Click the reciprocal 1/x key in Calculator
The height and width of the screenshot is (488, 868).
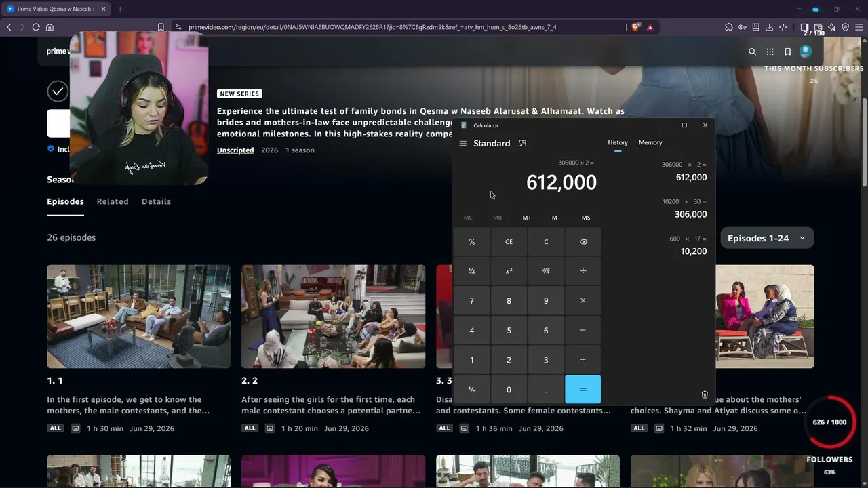472,271
